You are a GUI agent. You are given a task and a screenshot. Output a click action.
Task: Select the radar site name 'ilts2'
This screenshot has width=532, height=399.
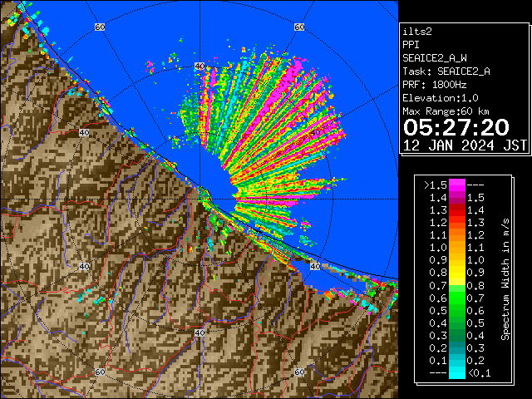417,32
